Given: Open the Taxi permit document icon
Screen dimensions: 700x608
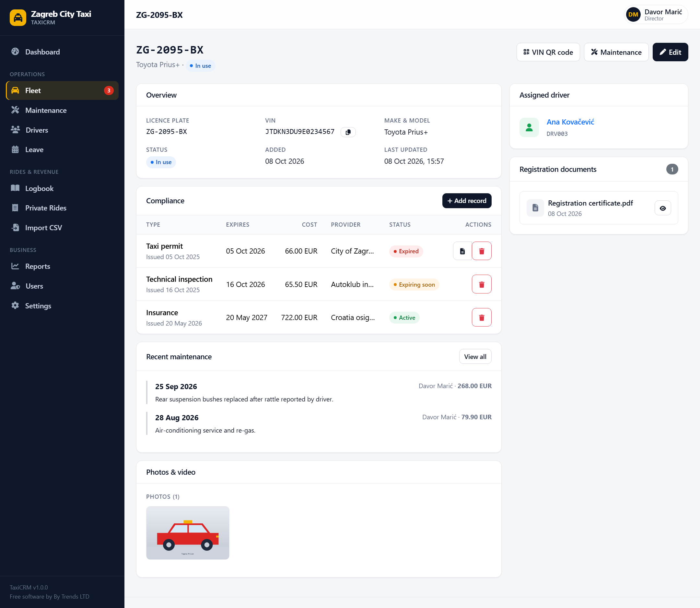Looking at the screenshot, I should 462,251.
